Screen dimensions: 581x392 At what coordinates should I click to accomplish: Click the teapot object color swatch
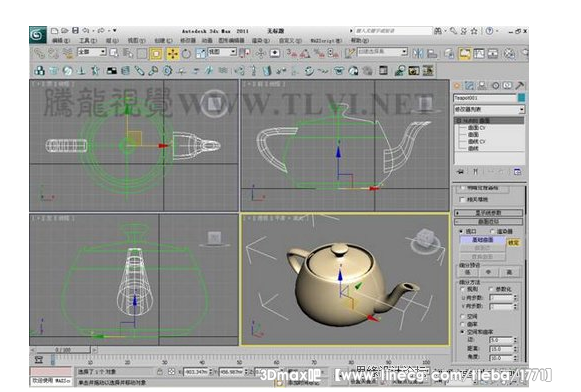pyautogui.click(x=521, y=98)
